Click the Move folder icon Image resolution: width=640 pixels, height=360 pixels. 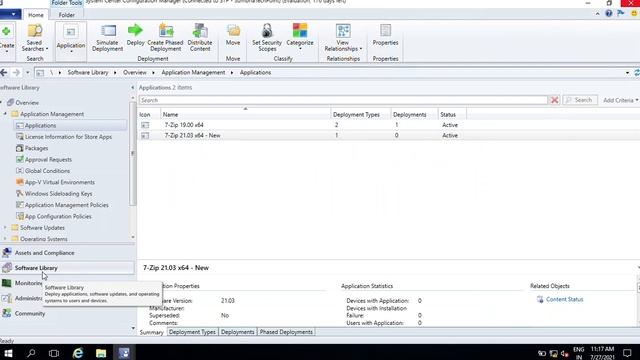(x=233, y=31)
